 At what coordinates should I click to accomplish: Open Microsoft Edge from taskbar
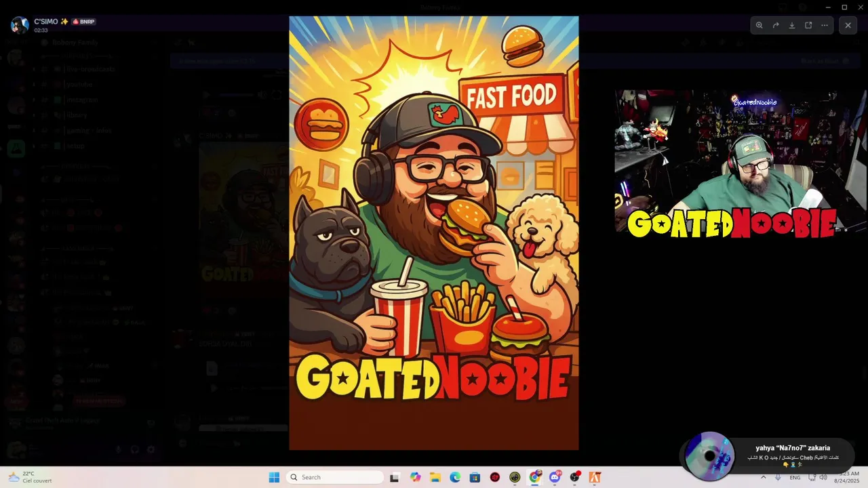455,477
